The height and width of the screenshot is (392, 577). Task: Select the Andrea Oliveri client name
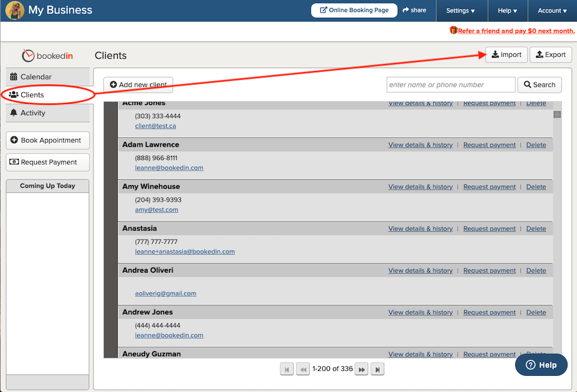tap(148, 270)
